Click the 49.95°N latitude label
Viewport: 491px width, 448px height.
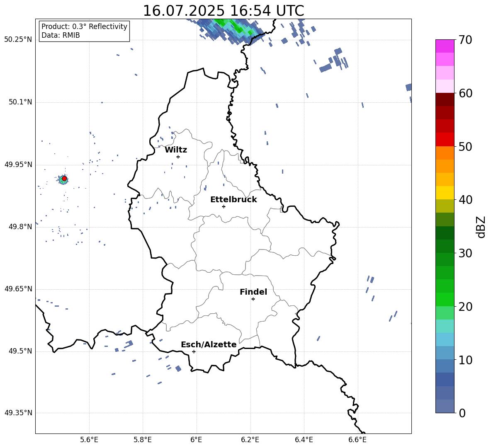[18, 165]
